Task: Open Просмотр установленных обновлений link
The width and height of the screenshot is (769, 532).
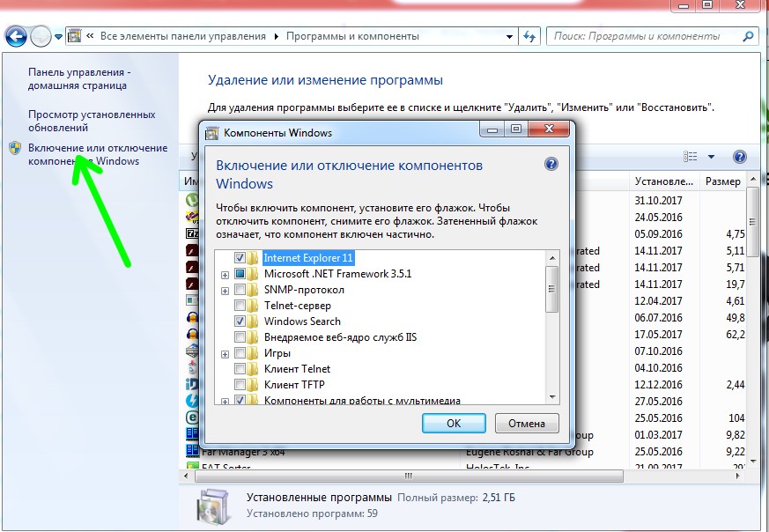Action: click(x=92, y=121)
